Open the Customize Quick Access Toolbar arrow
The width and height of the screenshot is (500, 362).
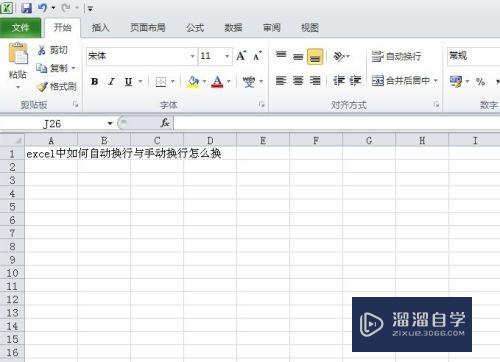point(90,9)
